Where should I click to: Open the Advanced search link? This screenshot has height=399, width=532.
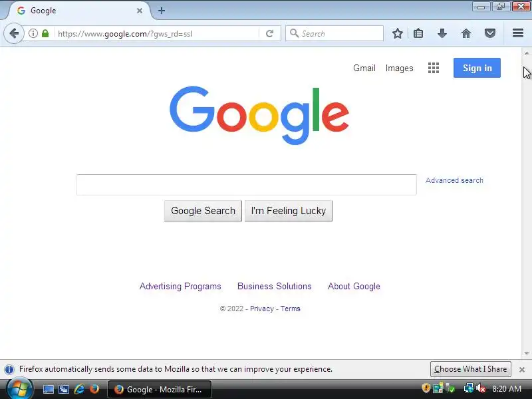454,180
